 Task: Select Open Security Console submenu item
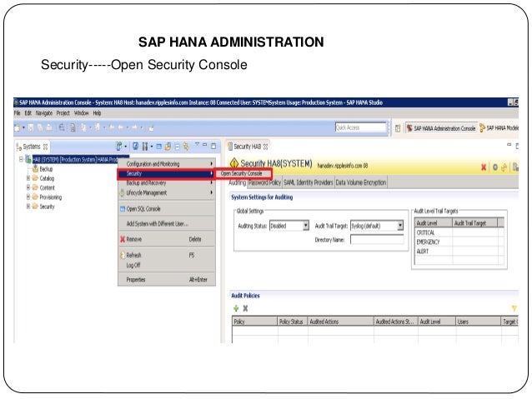[243, 173]
